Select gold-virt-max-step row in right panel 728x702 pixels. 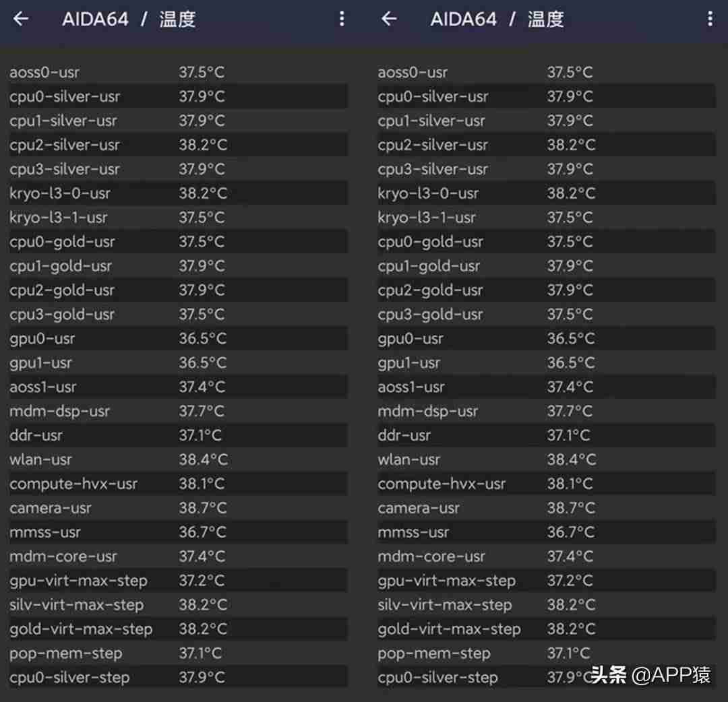pyautogui.click(x=546, y=628)
